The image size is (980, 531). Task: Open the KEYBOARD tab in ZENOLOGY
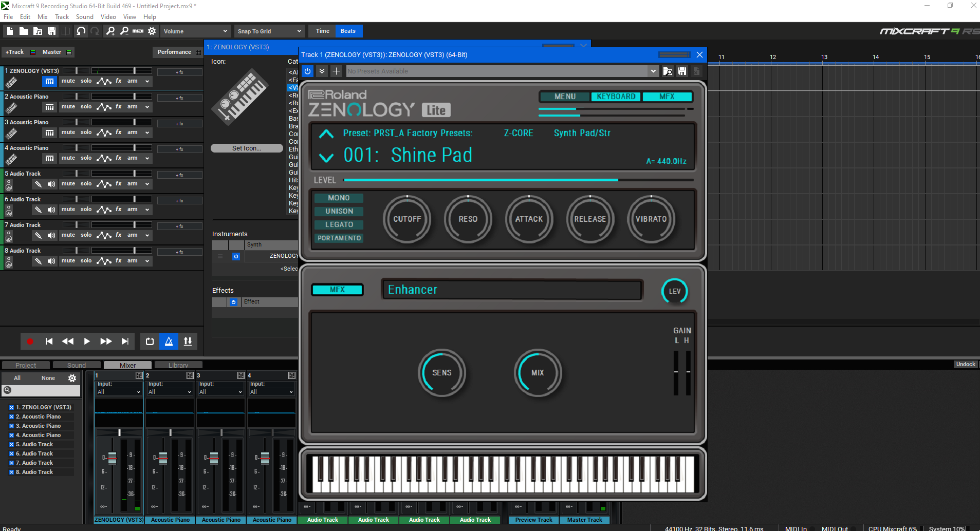pos(616,97)
